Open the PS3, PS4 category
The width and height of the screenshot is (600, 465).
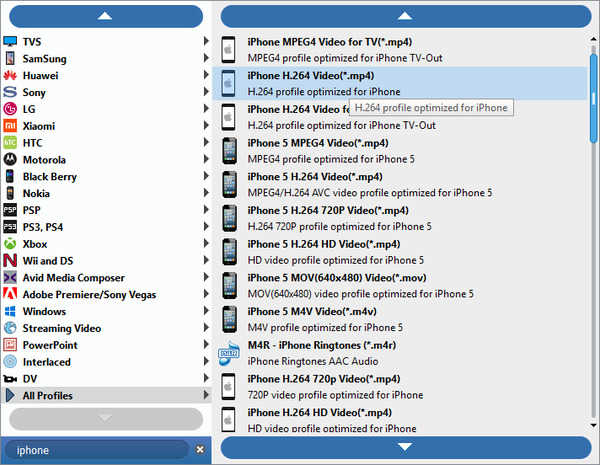[x=106, y=227]
